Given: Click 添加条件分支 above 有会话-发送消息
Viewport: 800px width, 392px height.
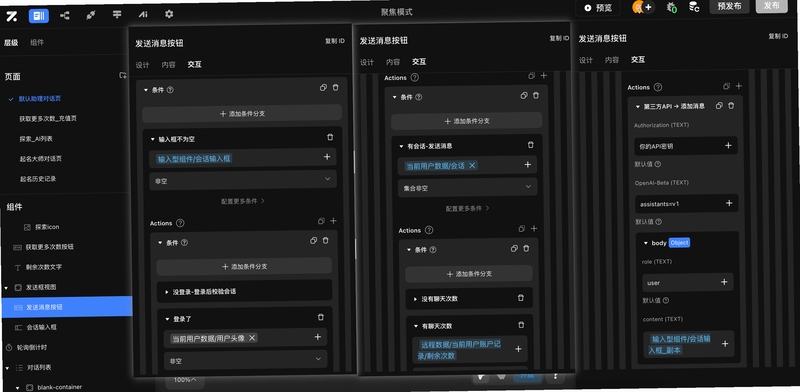Looking at the screenshot, I should (466, 121).
